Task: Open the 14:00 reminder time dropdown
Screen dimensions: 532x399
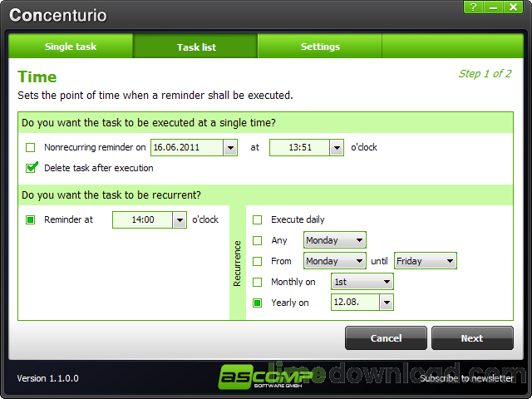Action: [180, 219]
